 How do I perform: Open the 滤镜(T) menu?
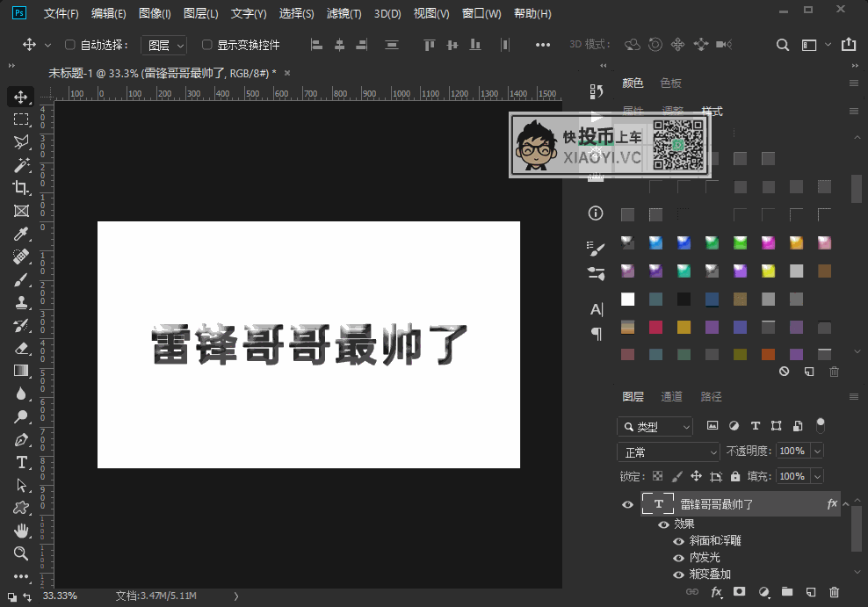tap(344, 14)
